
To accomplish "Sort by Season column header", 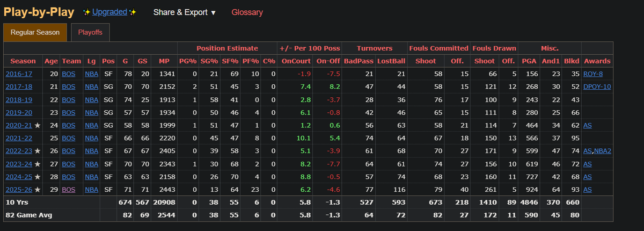I will (23, 61).
